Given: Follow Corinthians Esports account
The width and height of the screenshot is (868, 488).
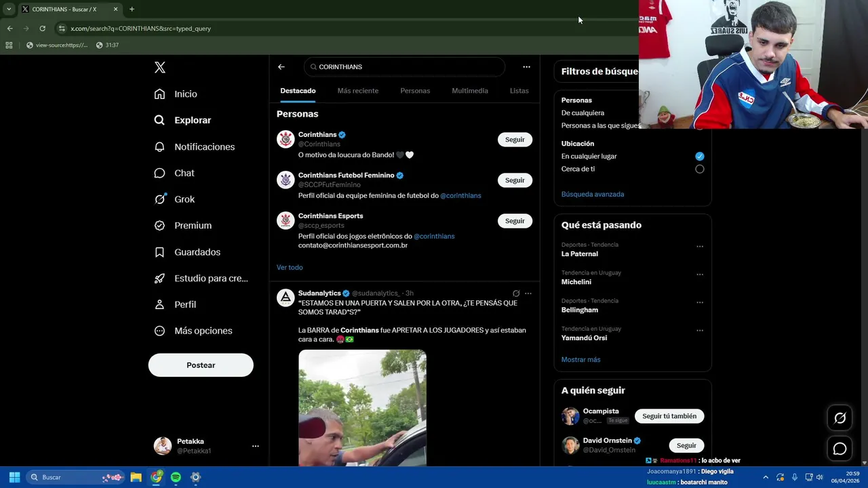Looking at the screenshot, I should [515, 221].
